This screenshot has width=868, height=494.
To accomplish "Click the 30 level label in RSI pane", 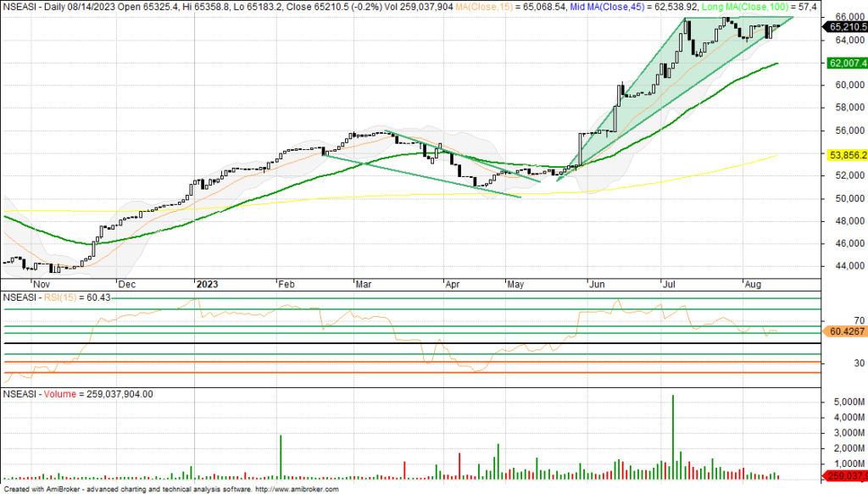I will [x=835, y=363].
